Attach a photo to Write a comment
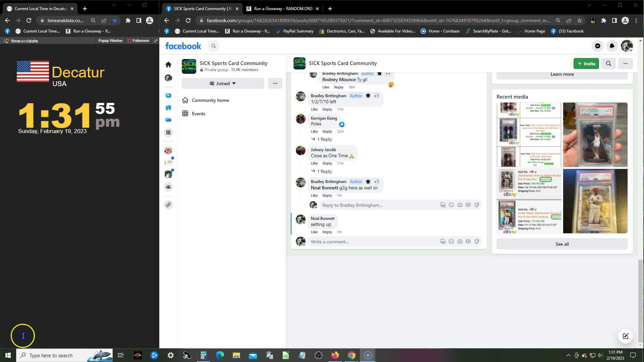The height and width of the screenshot is (362, 644). 460,241
